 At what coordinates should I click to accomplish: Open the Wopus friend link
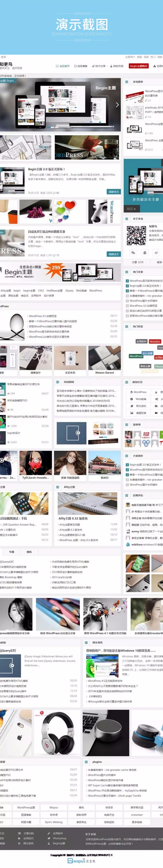coord(54,807)
